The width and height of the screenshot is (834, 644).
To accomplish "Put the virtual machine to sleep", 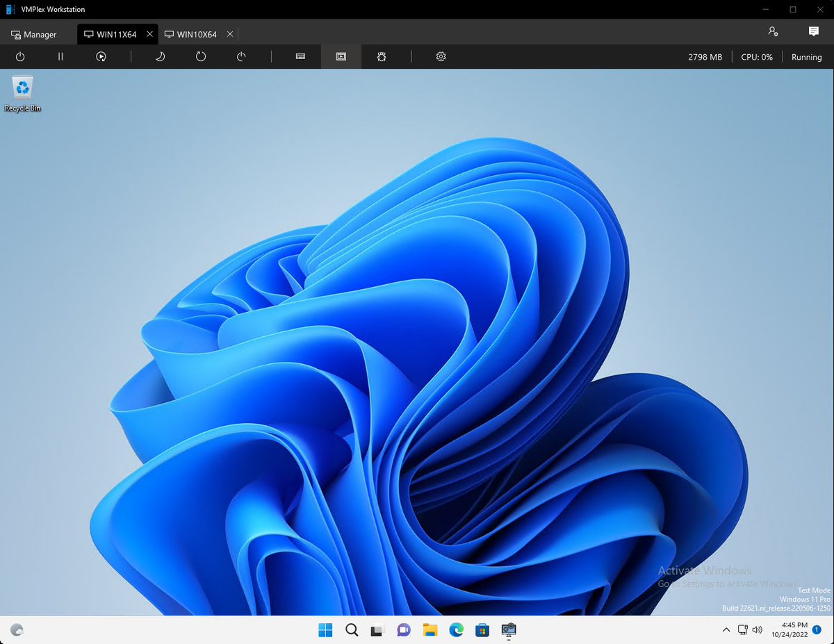I will 159,56.
